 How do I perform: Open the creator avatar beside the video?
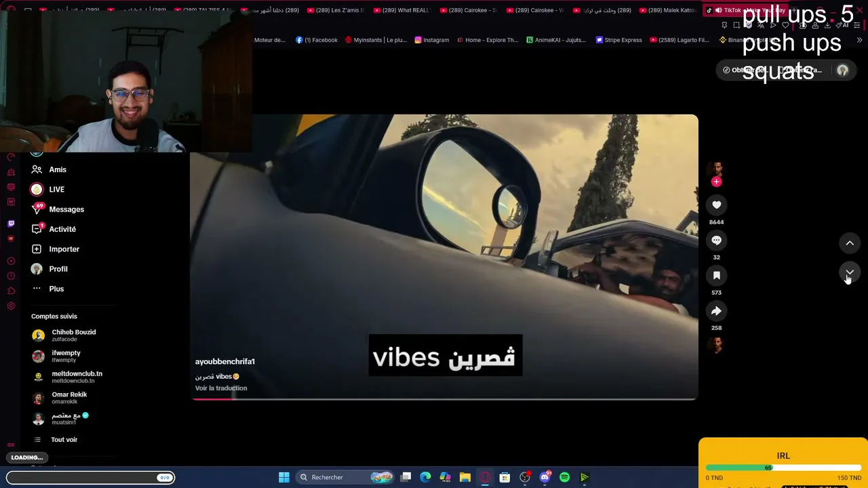[x=716, y=169]
